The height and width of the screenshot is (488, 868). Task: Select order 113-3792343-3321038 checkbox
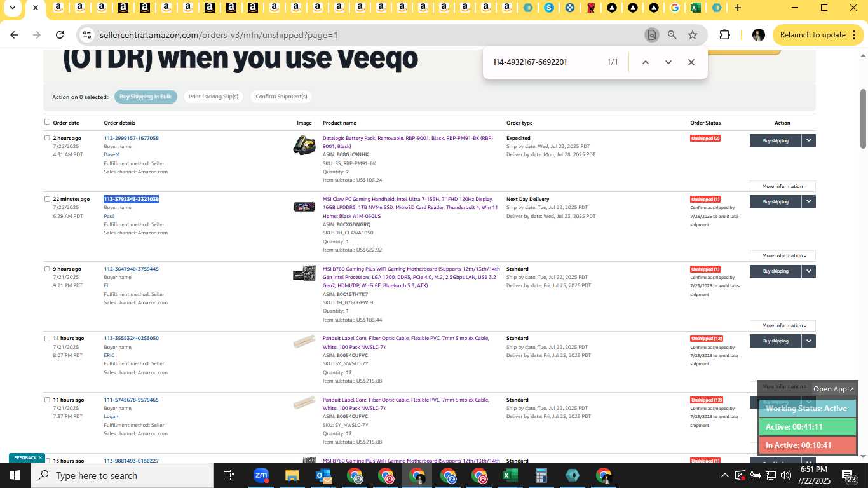[47, 199]
